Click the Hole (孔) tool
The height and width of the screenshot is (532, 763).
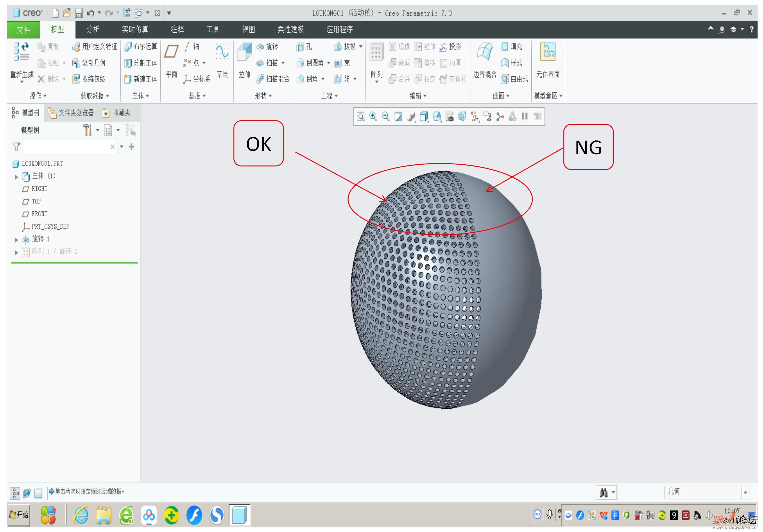click(304, 47)
